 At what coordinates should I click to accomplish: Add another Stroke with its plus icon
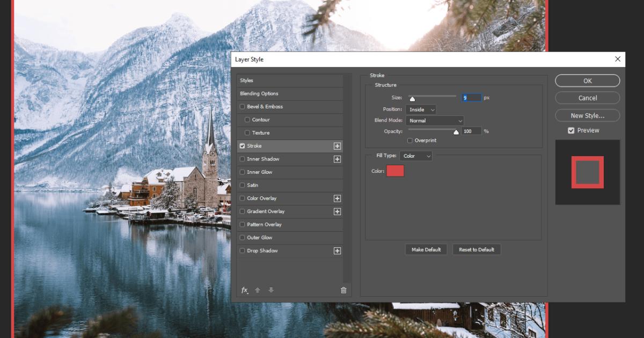(x=338, y=145)
